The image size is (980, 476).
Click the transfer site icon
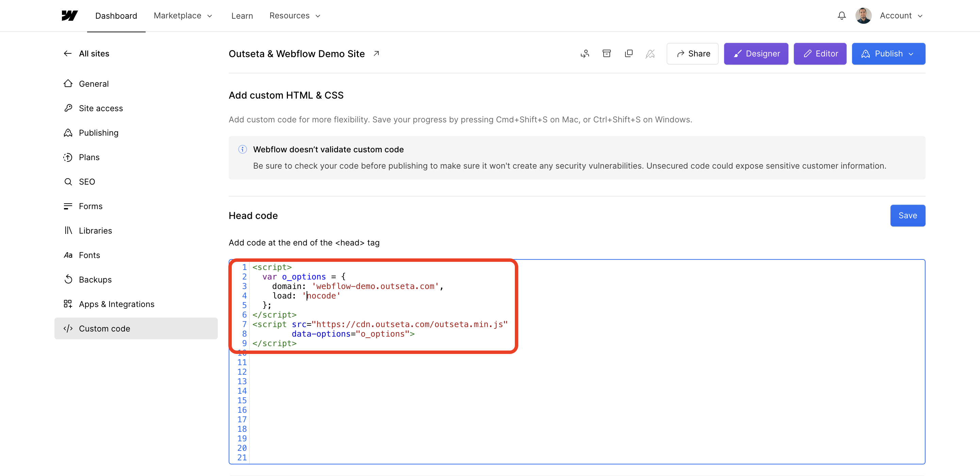coord(585,54)
